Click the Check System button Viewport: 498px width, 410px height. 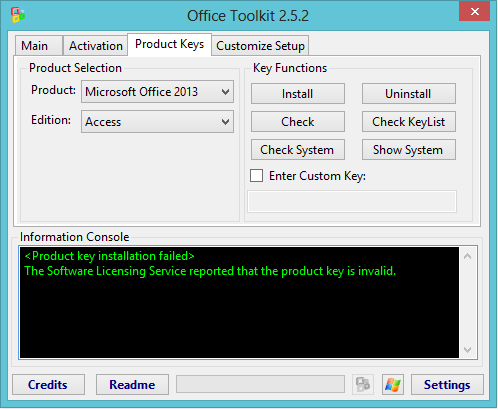click(x=298, y=150)
